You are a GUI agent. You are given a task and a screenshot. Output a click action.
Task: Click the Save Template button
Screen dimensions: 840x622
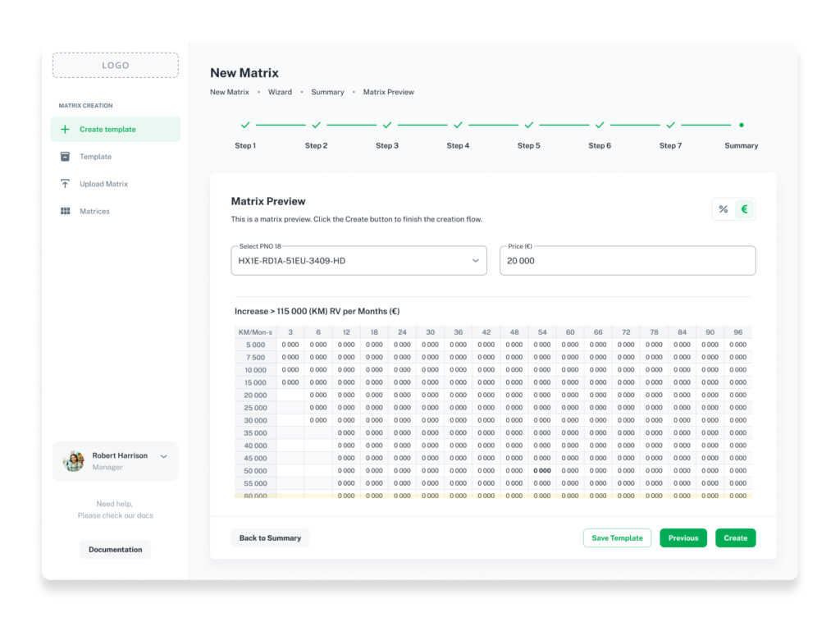pyautogui.click(x=617, y=537)
